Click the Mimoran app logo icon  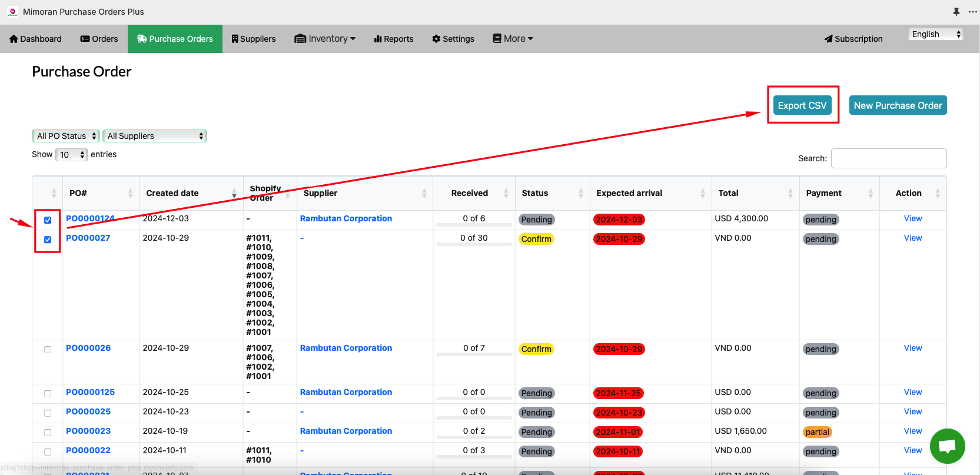point(13,12)
